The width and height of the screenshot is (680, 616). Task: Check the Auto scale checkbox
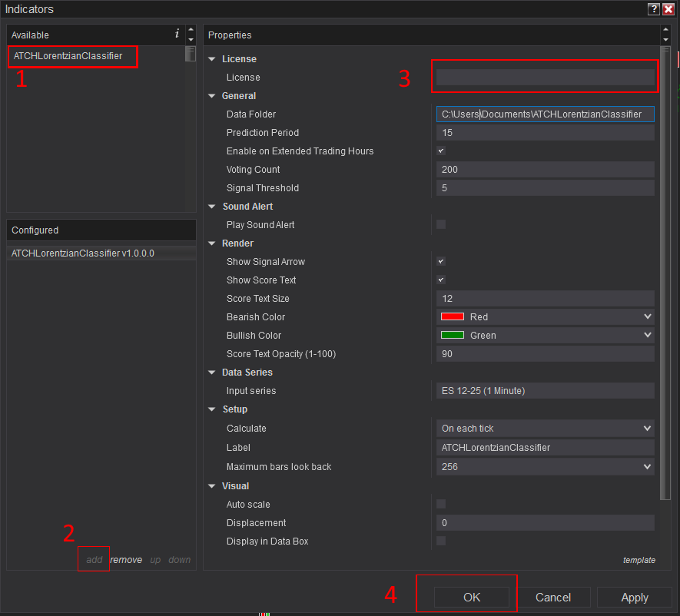pyautogui.click(x=441, y=505)
